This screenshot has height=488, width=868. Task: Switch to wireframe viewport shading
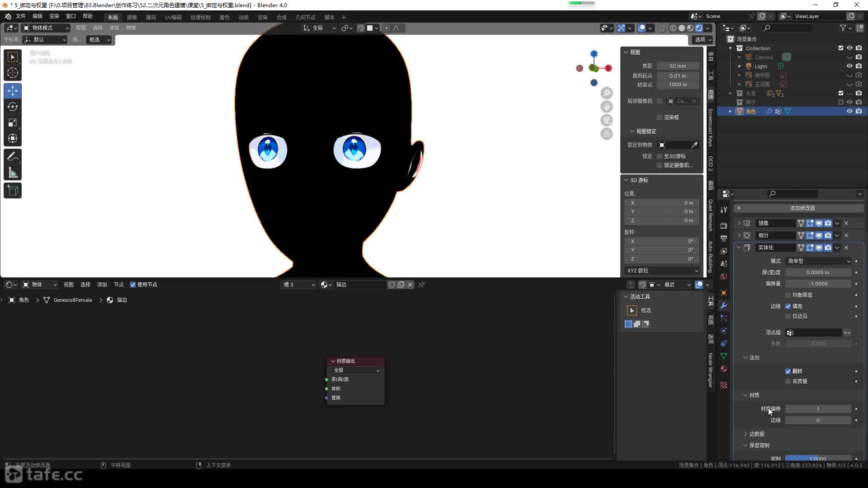point(673,28)
